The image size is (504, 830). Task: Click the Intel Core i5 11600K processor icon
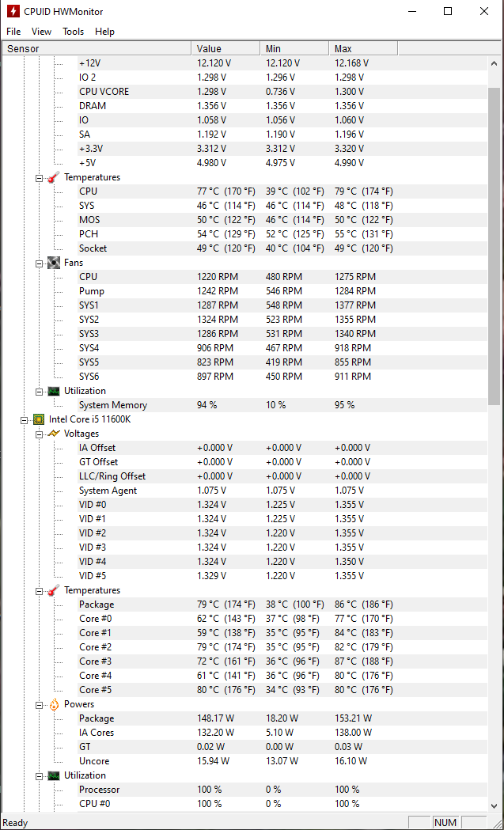coord(38,419)
